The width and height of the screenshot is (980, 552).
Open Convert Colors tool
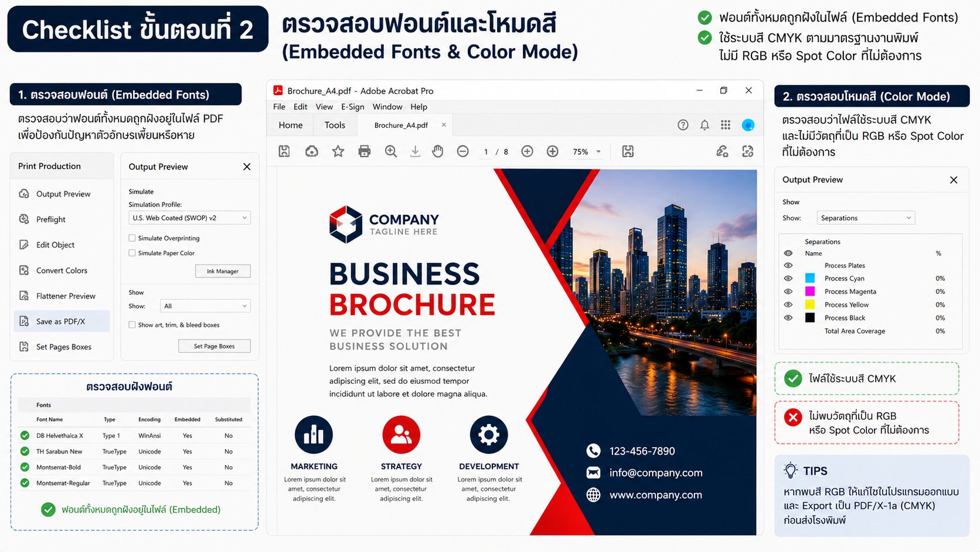click(63, 270)
